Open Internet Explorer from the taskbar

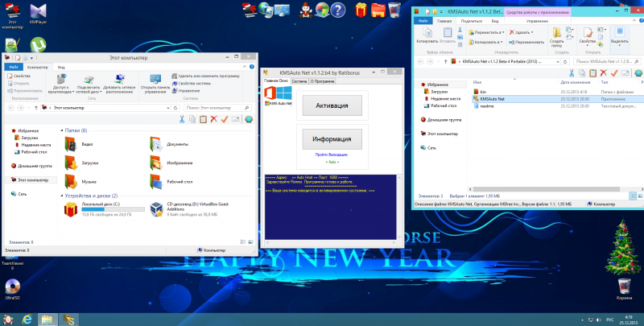[x=27, y=320]
